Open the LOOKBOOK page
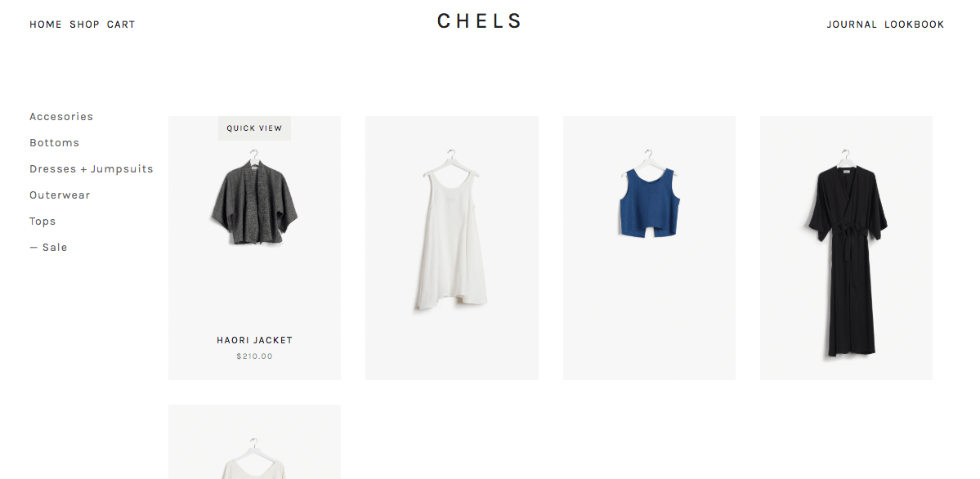The height and width of the screenshot is (479, 980). tap(915, 25)
